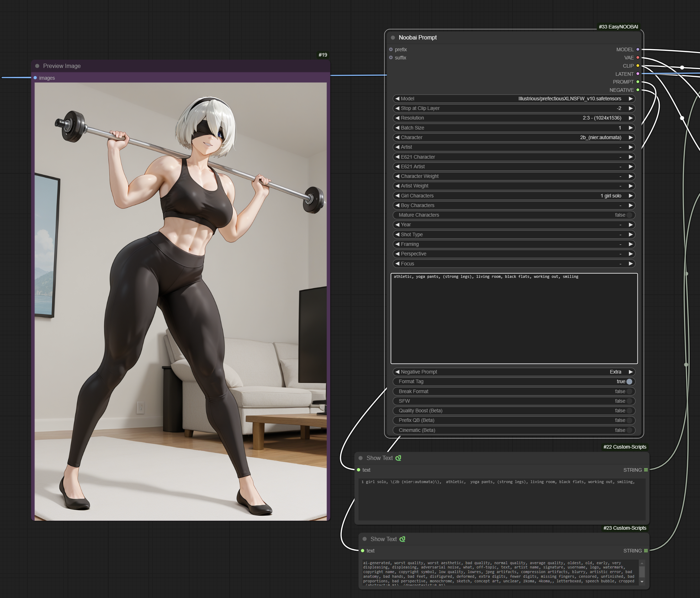Click the green icon on first Show Text
Screen dimensions: 700x598
pyautogui.click(x=398, y=458)
